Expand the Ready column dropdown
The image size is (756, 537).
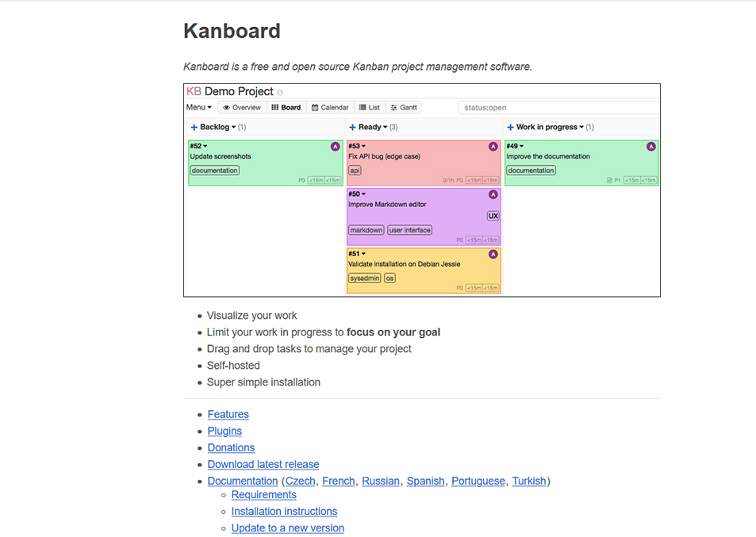(386, 127)
